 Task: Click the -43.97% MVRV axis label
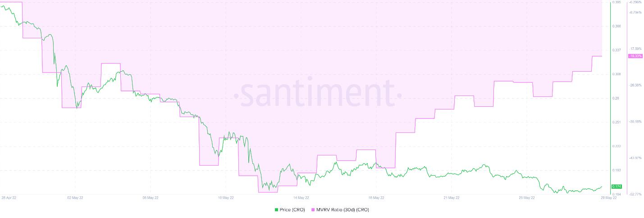tap(635, 158)
